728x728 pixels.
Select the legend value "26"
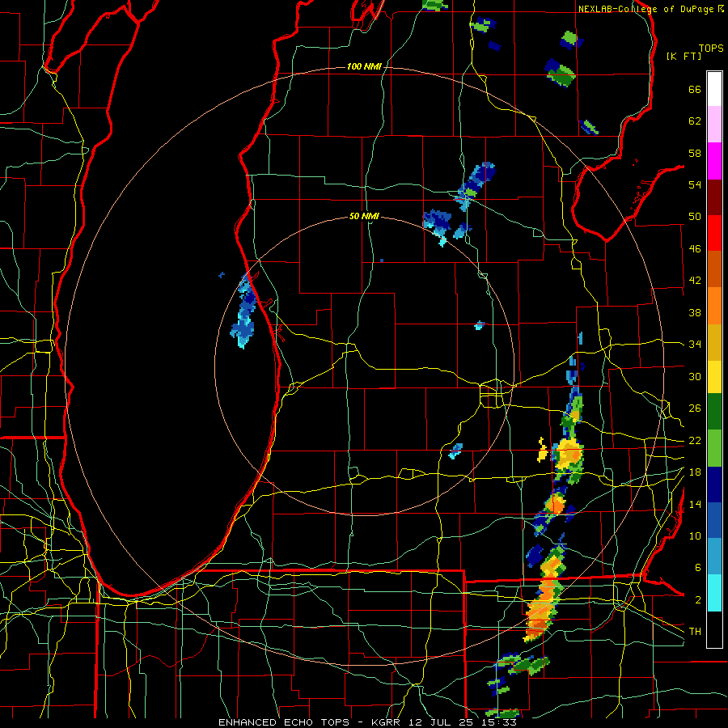(695, 408)
